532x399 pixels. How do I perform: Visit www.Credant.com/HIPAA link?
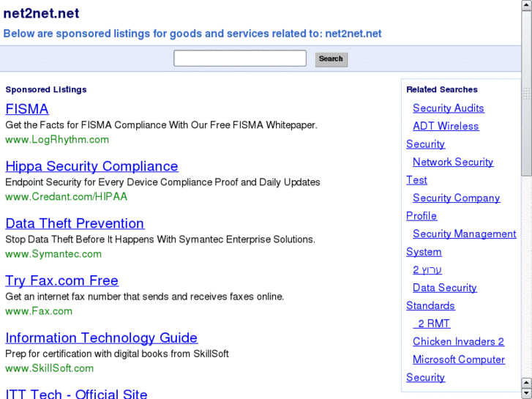click(66, 197)
